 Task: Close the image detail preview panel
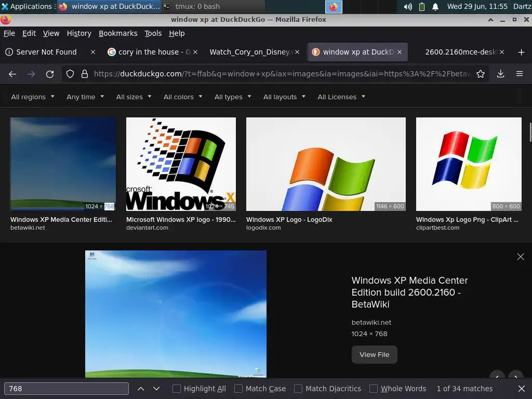tap(521, 257)
